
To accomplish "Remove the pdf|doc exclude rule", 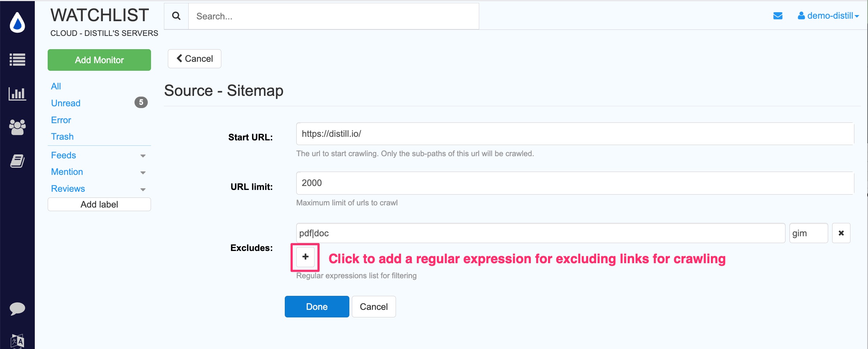I will click(x=841, y=233).
